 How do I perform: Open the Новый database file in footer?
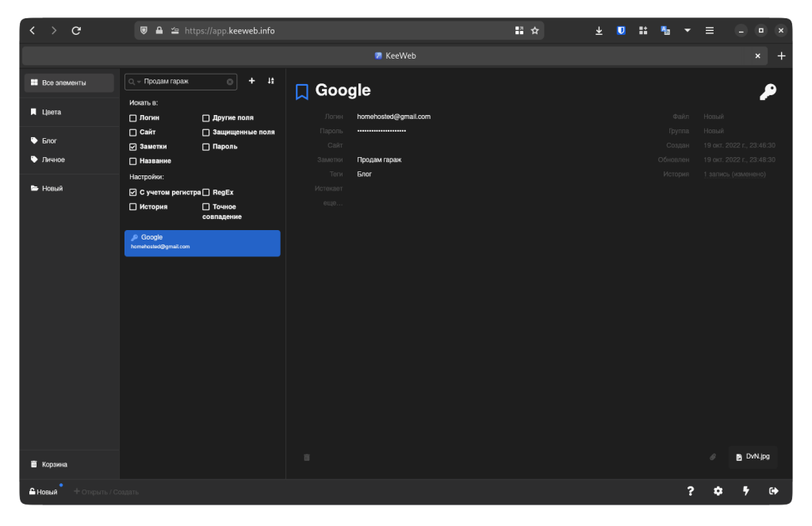(44, 492)
